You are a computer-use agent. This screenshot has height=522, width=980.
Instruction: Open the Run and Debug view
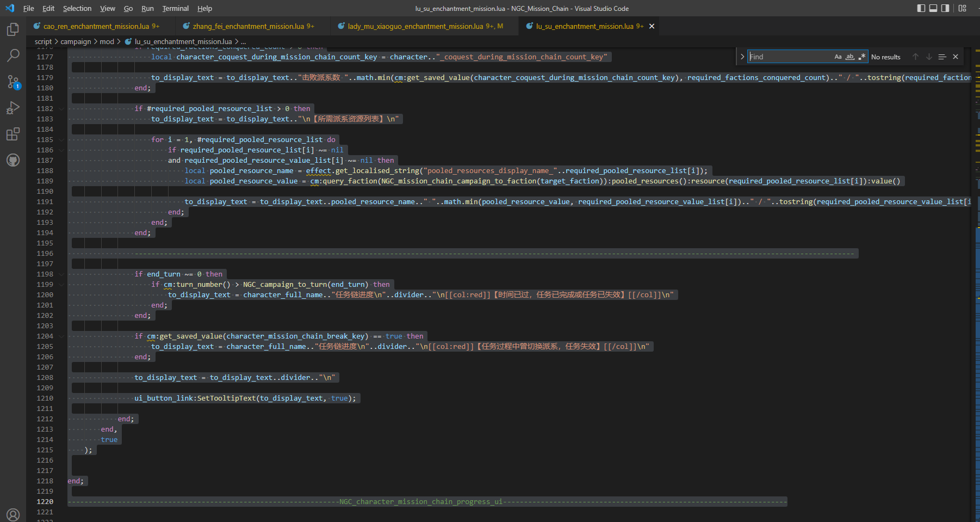(x=13, y=108)
